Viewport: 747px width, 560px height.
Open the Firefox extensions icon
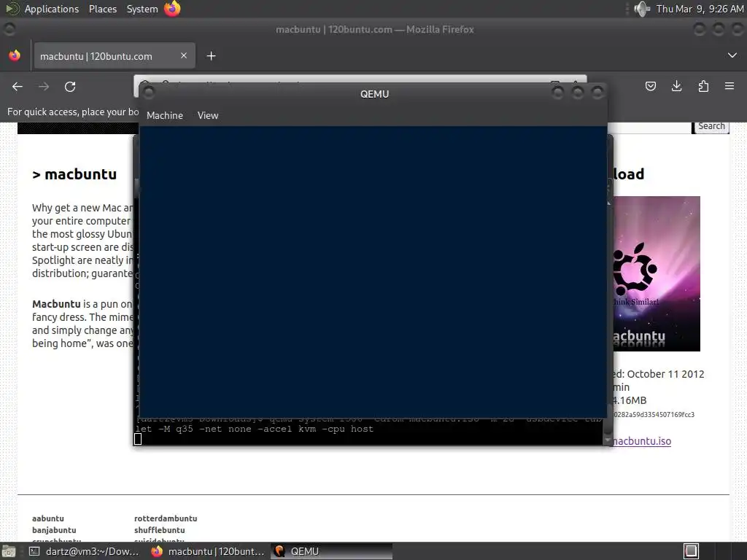point(703,86)
